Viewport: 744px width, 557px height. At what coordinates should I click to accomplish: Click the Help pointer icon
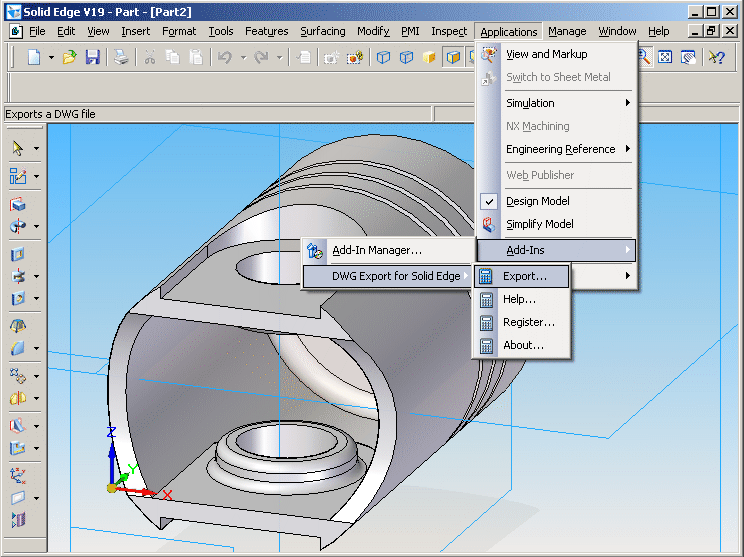716,58
